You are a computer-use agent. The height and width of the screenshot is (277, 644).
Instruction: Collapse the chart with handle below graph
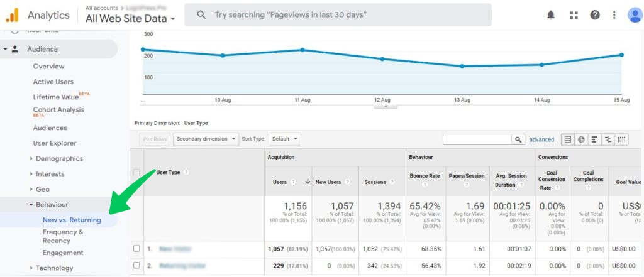[x=386, y=106]
